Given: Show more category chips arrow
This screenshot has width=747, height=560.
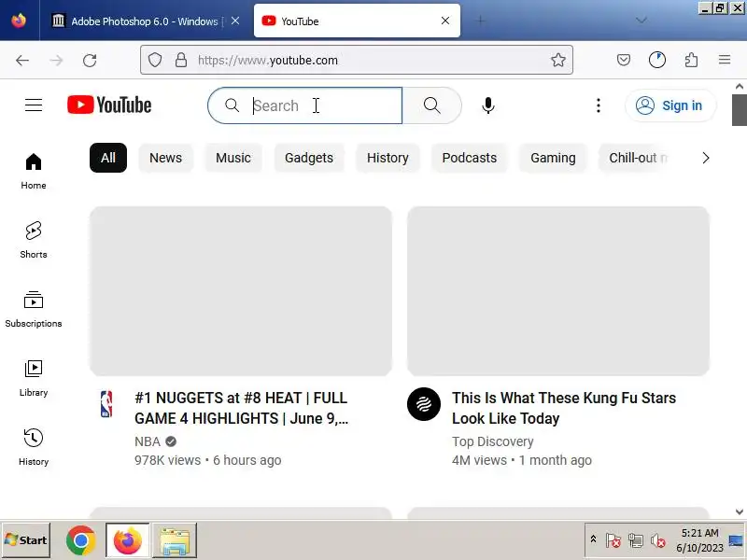Looking at the screenshot, I should (706, 158).
